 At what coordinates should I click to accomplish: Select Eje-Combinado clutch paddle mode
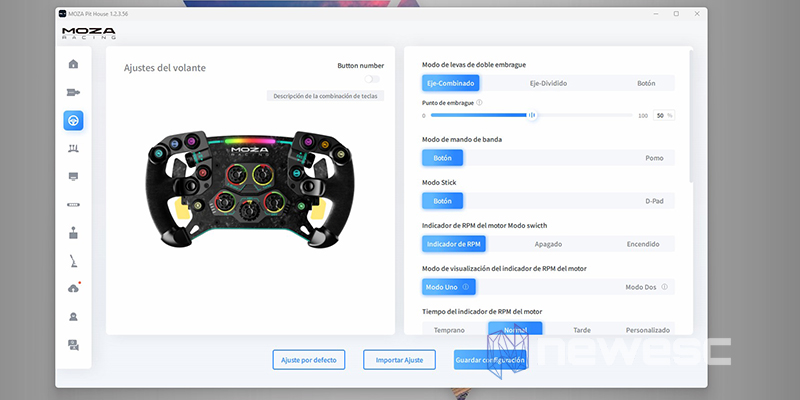tap(451, 83)
